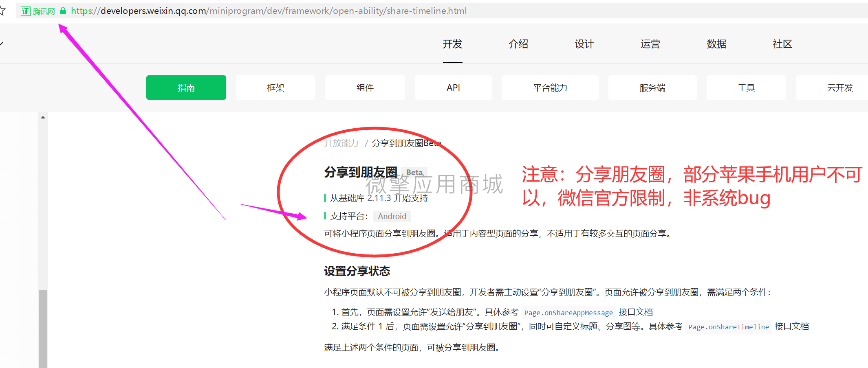Select the 工具 section button
Image resolution: width=868 pixels, height=368 pixels.
click(746, 88)
